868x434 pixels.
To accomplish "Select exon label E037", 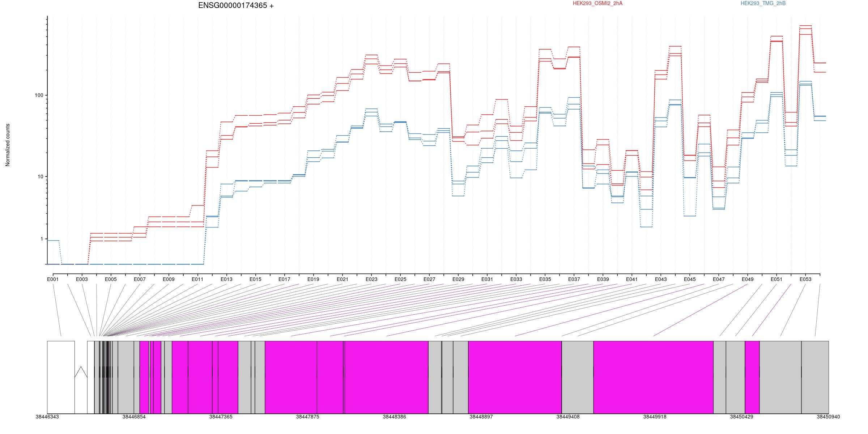I will (x=574, y=280).
